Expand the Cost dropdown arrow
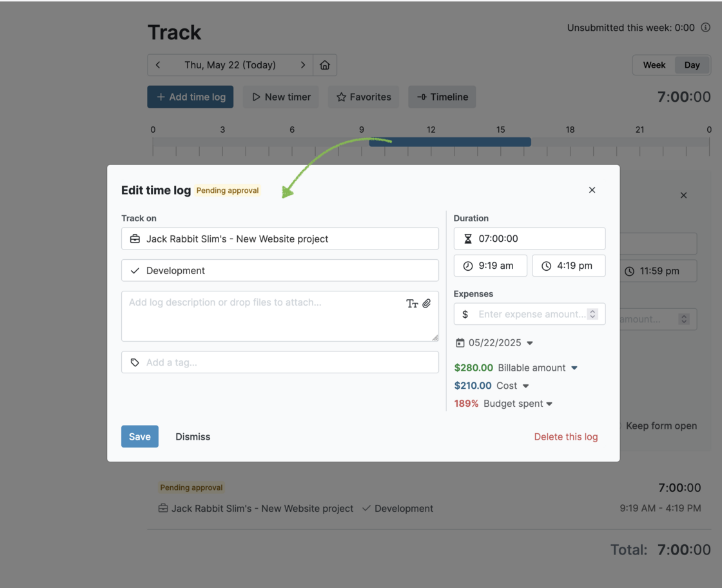Screen dimensions: 722x588 click(526, 386)
